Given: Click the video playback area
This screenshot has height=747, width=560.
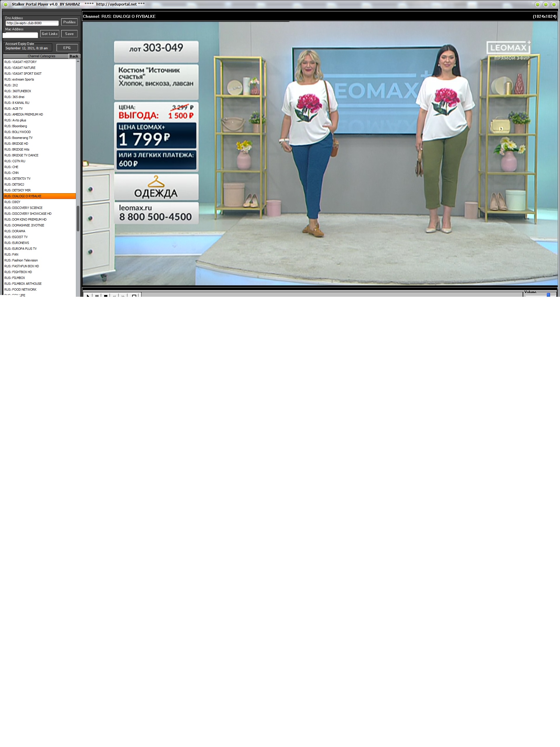Looking at the screenshot, I should tap(320, 154).
